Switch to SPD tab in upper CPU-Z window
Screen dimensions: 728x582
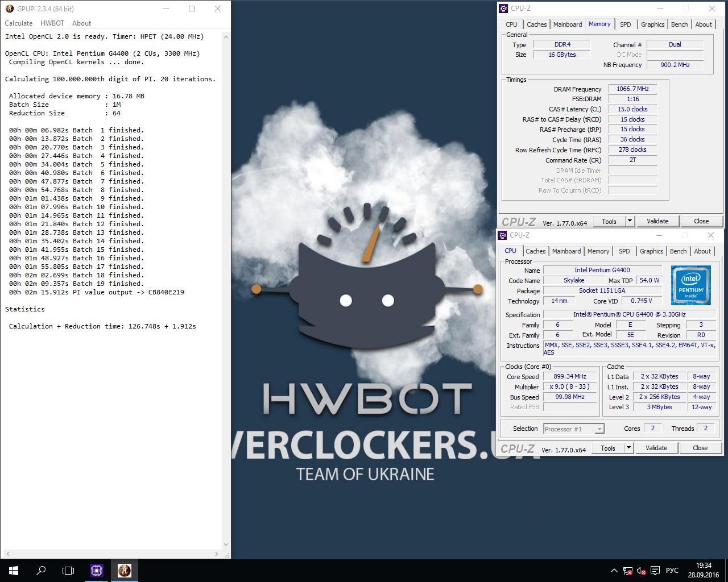click(x=626, y=24)
